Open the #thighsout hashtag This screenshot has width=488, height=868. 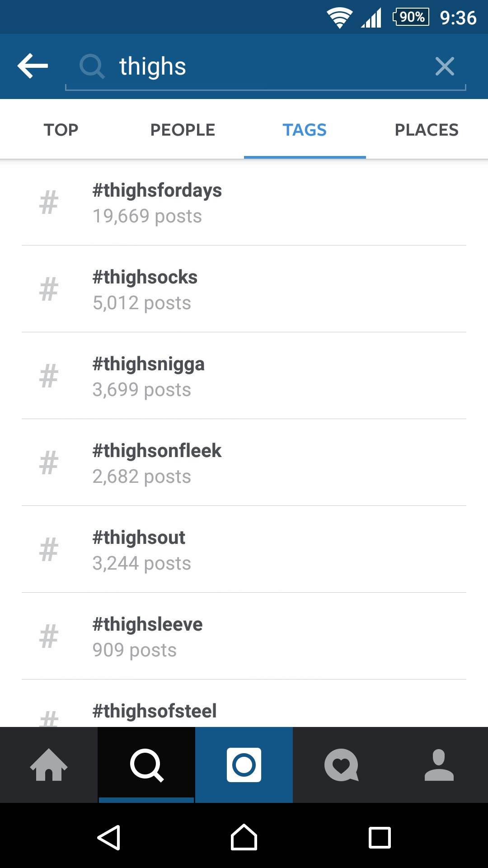244,550
